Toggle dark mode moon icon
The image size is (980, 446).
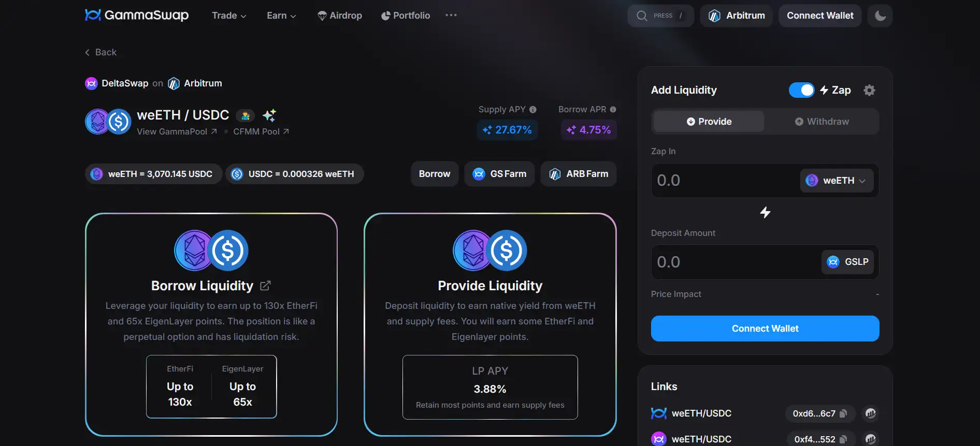[x=880, y=16]
